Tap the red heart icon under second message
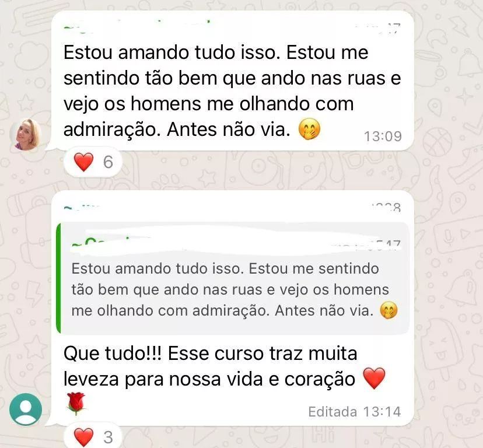Image resolution: width=483 pixels, height=448 pixels. coord(83,437)
